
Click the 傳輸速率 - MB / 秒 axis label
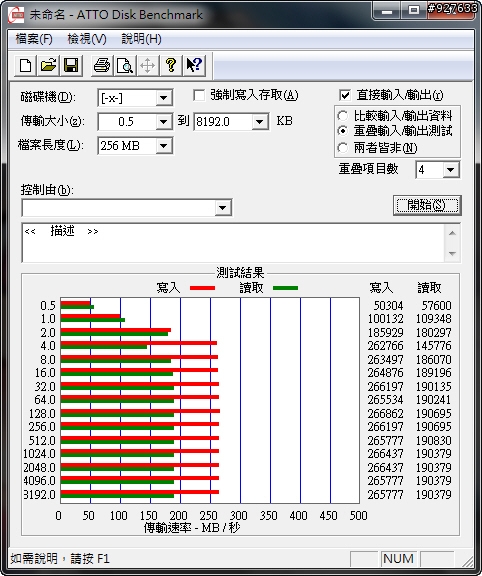[191, 528]
